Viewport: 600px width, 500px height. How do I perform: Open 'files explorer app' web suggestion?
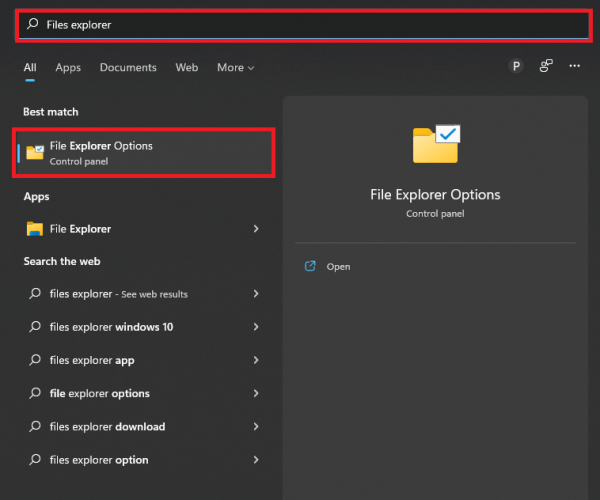point(92,360)
